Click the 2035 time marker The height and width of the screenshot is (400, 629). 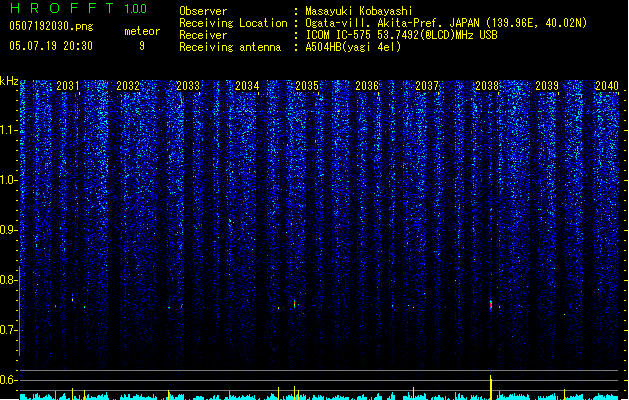point(307,85)
